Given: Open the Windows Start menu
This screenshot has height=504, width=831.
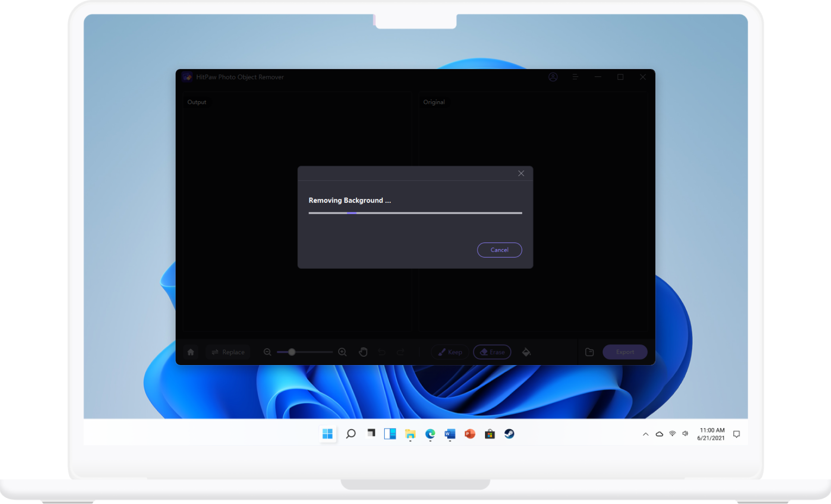Looking at the screenshot, I should pyautogui.click(x=327, y=434).
